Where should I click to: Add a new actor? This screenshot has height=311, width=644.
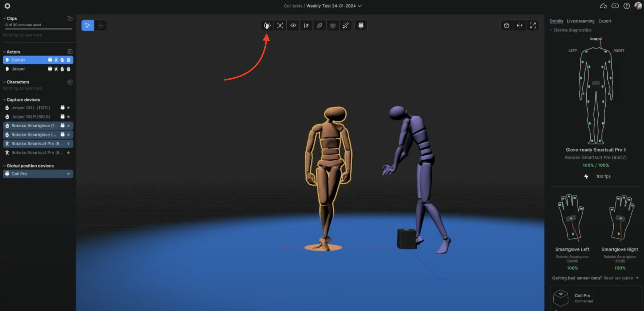click(x=70, y=52)
